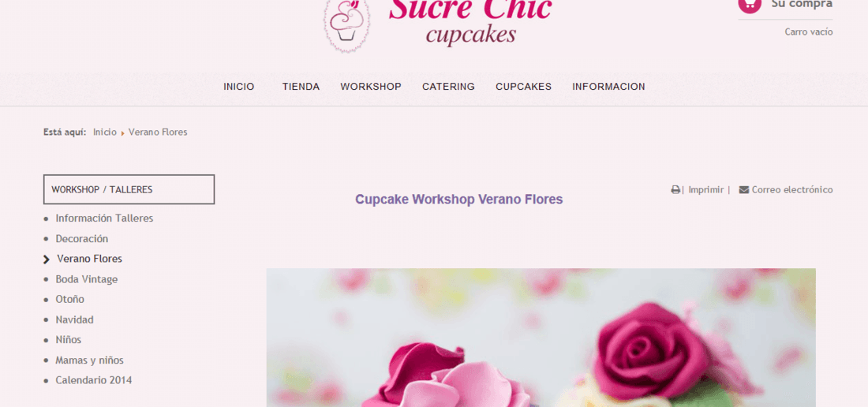Select CATERING in the navigation bar
Image resolution: width=868 pixels, height=407 pixels.
(x=448, y=87)
